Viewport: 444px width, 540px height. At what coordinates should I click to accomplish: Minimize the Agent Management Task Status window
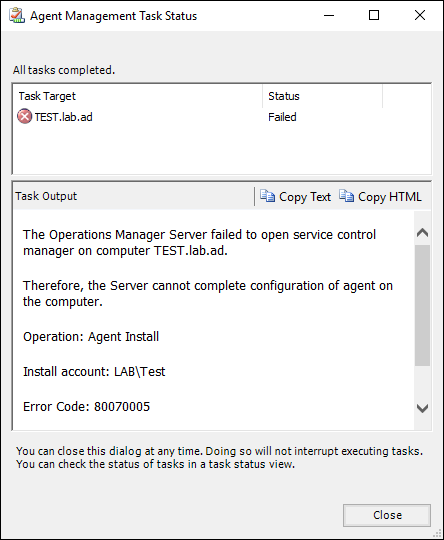[329, 15]
